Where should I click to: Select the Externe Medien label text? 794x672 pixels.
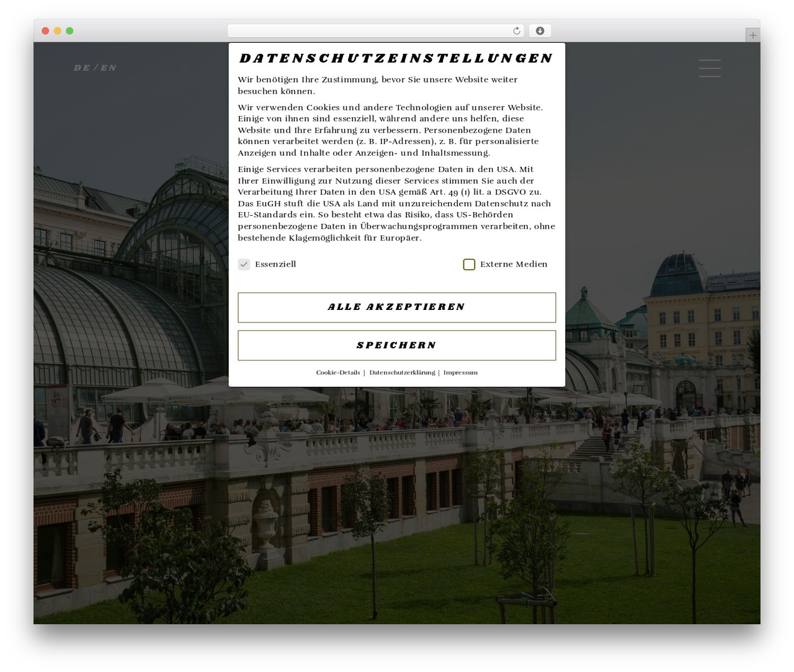(x=514, y=265)
